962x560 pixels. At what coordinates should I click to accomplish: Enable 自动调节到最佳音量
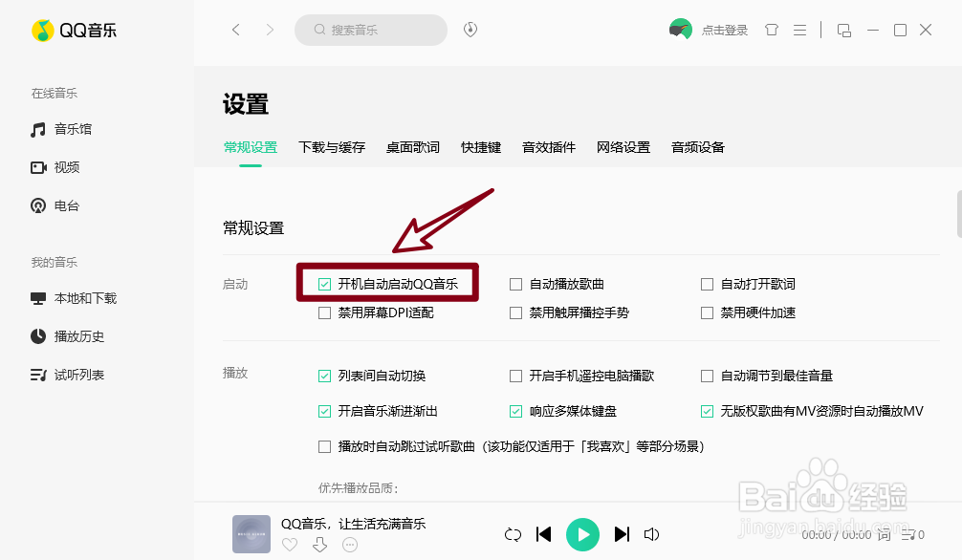[x=708, y=376]
